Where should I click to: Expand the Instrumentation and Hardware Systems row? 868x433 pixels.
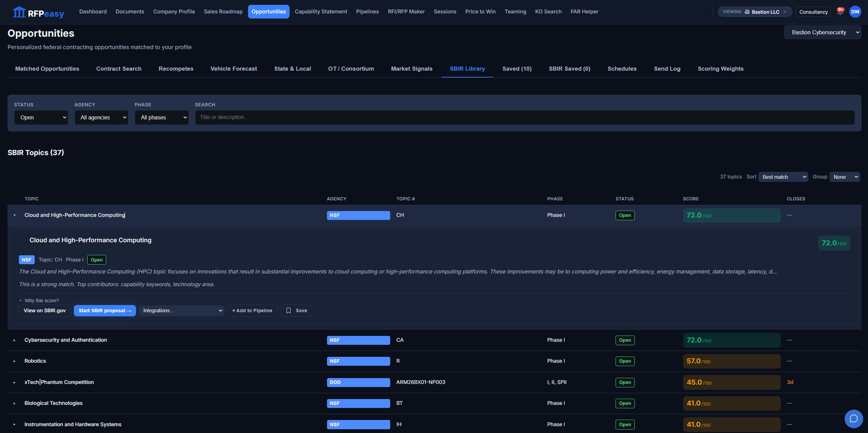(14, 424)
